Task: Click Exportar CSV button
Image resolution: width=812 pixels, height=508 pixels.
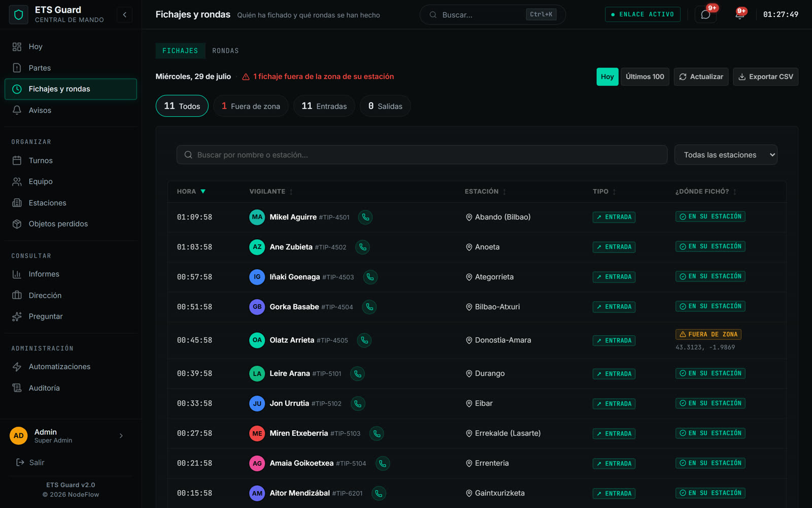Action: [765, 77]
